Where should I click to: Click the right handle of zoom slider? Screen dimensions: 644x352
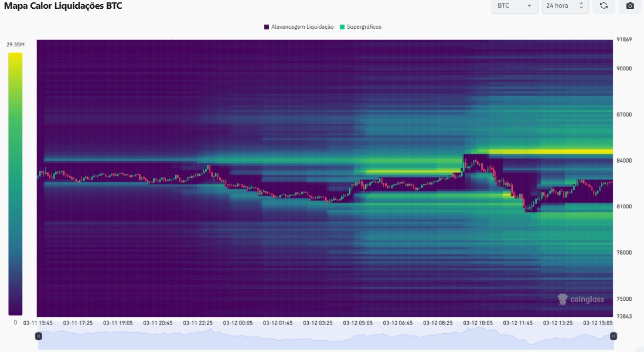tap(613, 336)
